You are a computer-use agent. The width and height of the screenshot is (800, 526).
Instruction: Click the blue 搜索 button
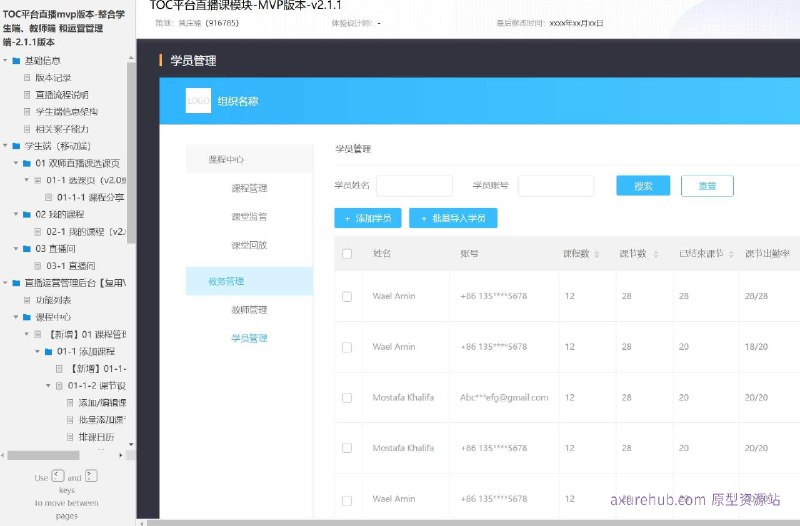(x=643, y=186)
